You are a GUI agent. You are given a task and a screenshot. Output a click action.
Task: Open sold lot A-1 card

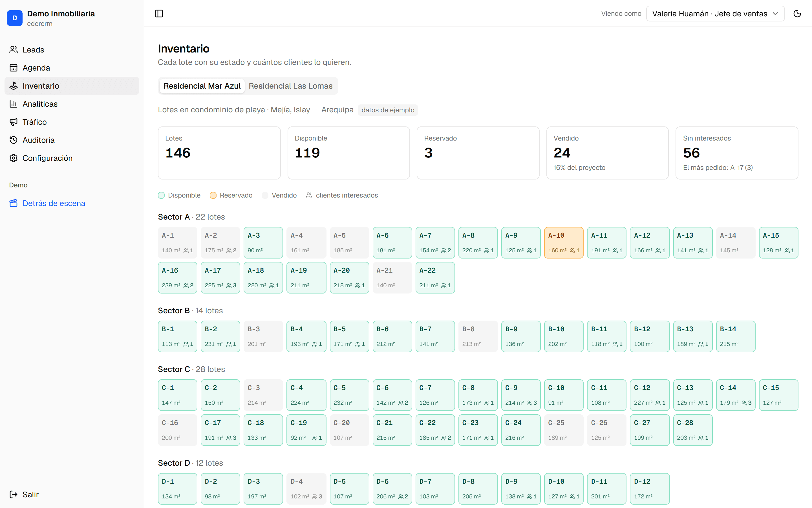[178, 243]
